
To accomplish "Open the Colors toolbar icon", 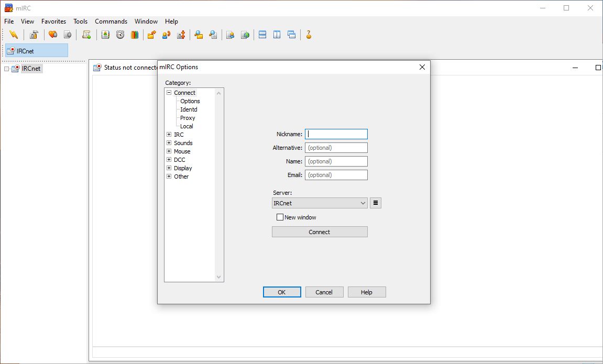I will [135, 35].
